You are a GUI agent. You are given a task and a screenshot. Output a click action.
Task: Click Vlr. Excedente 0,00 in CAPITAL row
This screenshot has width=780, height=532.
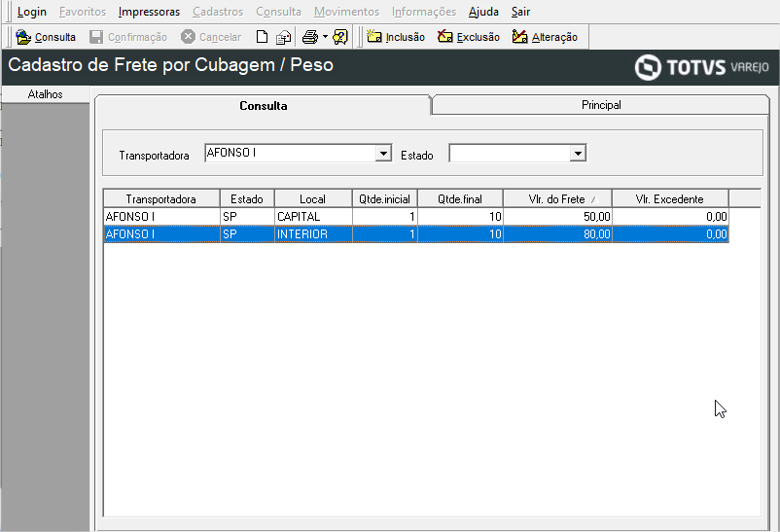click(670, 217)
